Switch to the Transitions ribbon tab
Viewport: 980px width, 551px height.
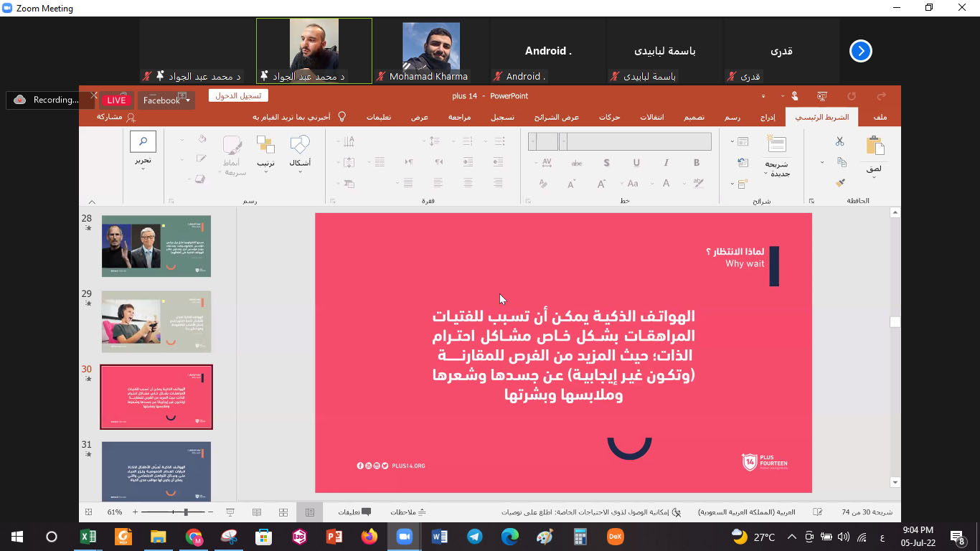651,117
